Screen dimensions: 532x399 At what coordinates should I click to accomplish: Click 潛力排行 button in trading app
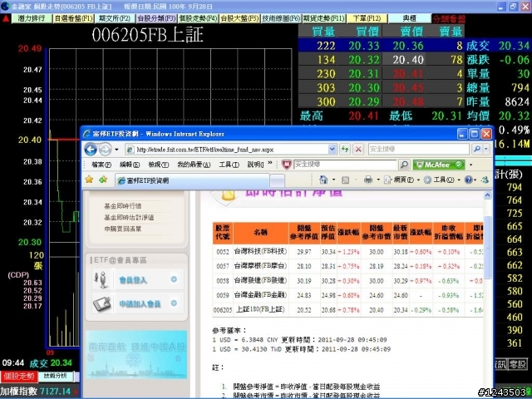coord(32,18)
